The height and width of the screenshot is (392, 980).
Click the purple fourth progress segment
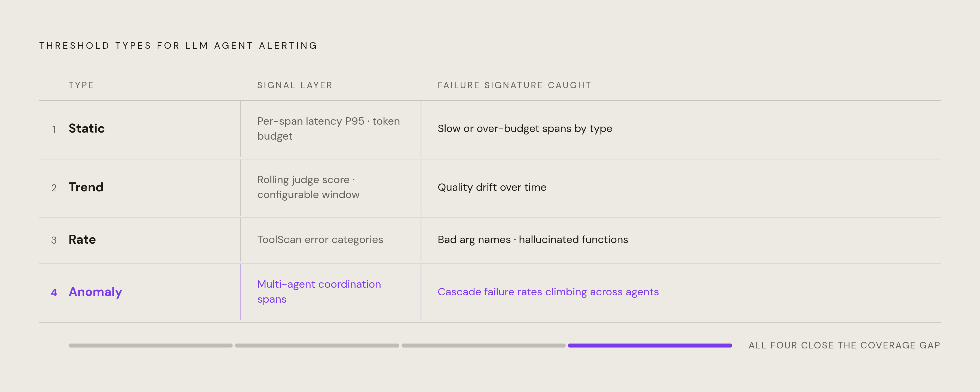650,345
